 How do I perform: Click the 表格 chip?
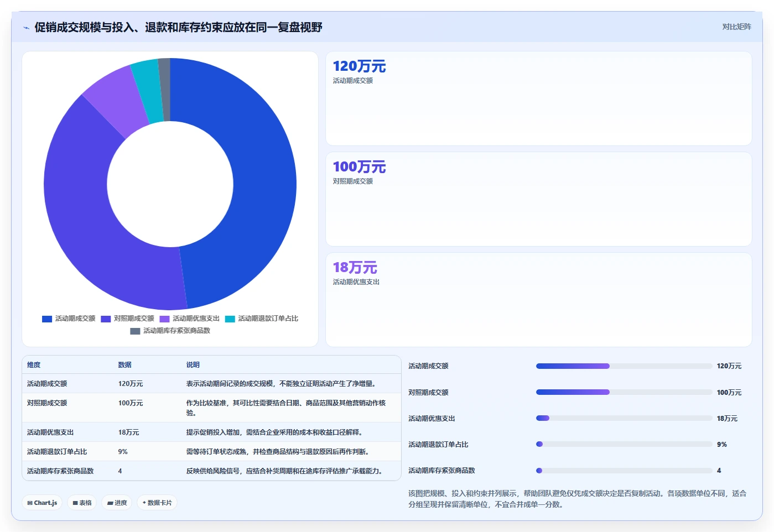click(82, 503)
